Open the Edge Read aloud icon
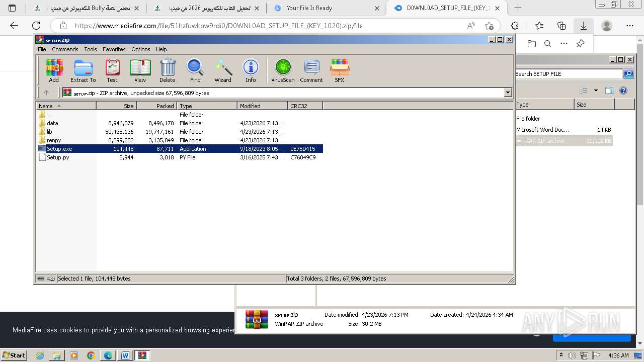This screenshot has height=362, width=644. [471, 26]
